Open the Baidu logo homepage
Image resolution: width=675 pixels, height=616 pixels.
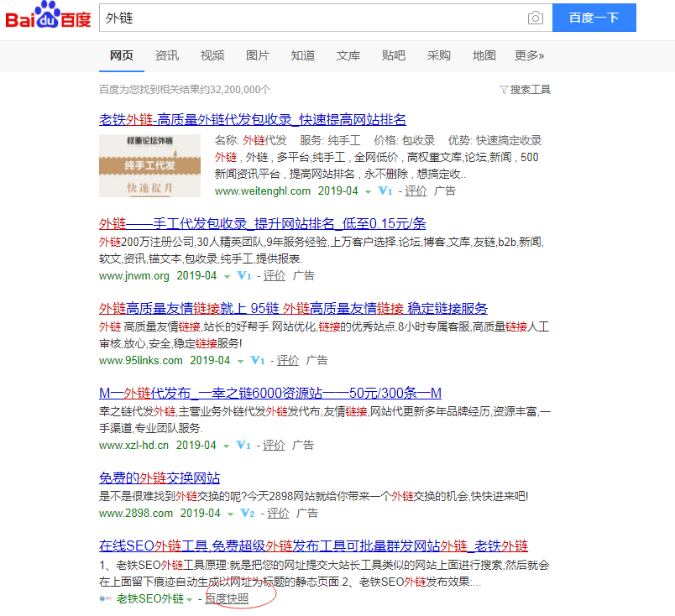48,15
